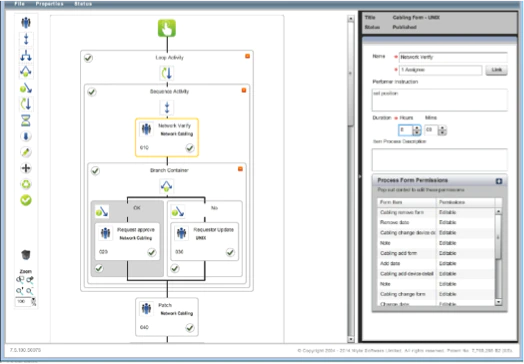
Task: Open the File menu
Action: tap(19, 4)
